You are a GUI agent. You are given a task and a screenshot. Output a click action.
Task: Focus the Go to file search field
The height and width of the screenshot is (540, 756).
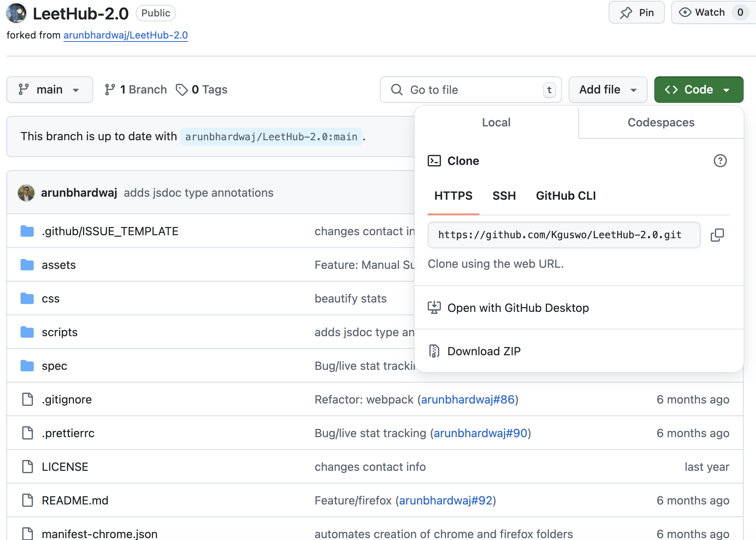point(470,90)
